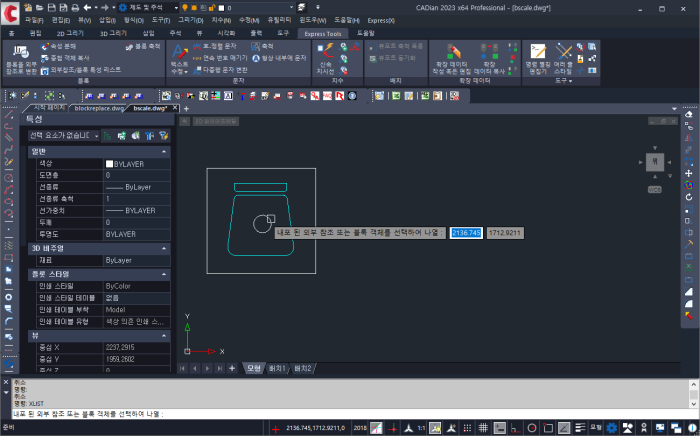The image size is (700, 436).
Task: Click the add layout plus button
Action: pyautogui.click(x=232, y=368)
